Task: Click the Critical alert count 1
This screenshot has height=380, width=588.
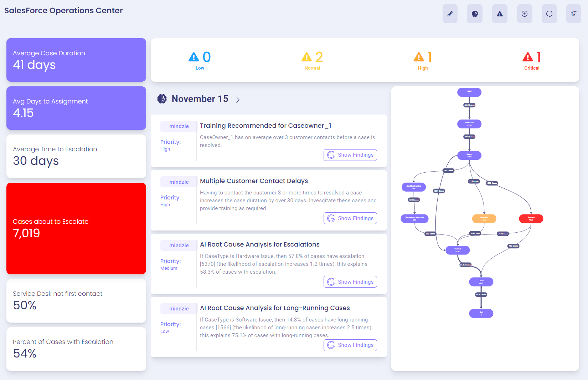Action: [539, 57]
